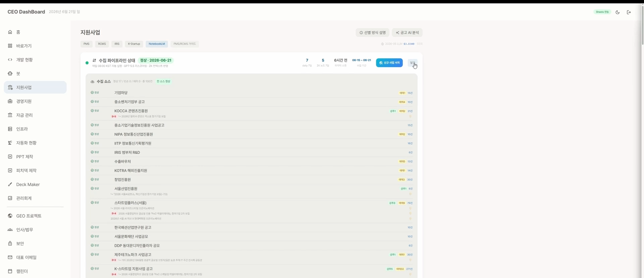Select the 스타트업플러스(서울) row
The image size is (644, 278).
252,211
